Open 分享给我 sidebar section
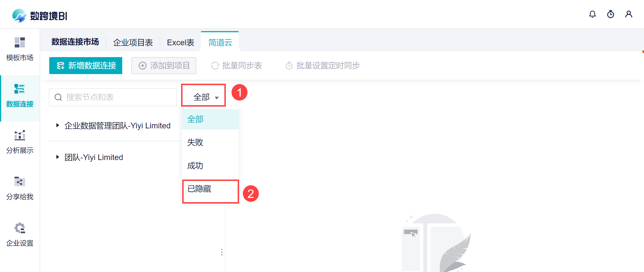The width and height of the screenshot is (644, 272). [x=20, y=188]
